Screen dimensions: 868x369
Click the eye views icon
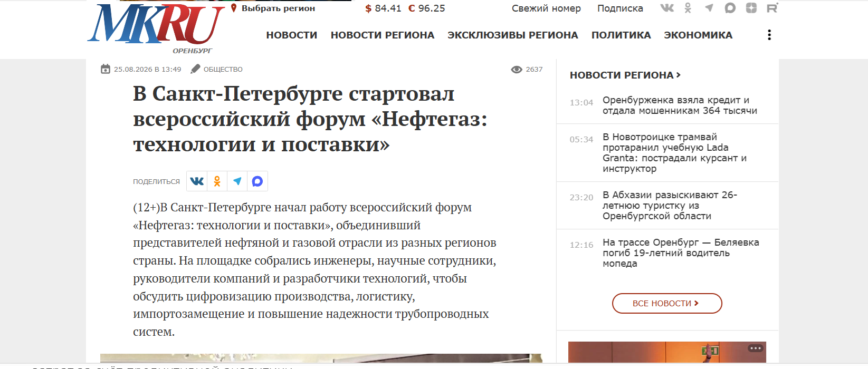tap(517, 70)
